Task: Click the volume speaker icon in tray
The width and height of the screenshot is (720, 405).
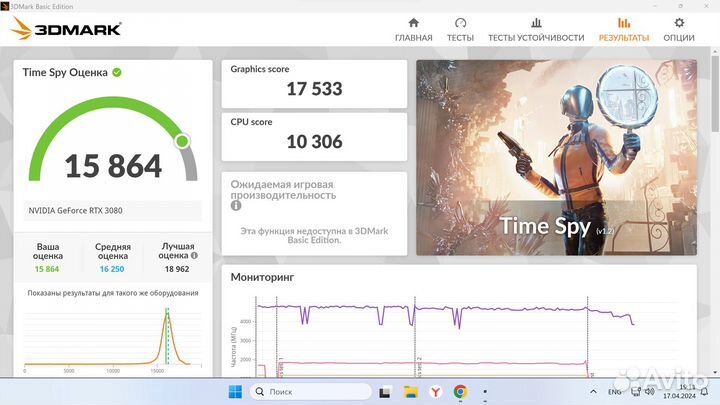Action: 649,392
